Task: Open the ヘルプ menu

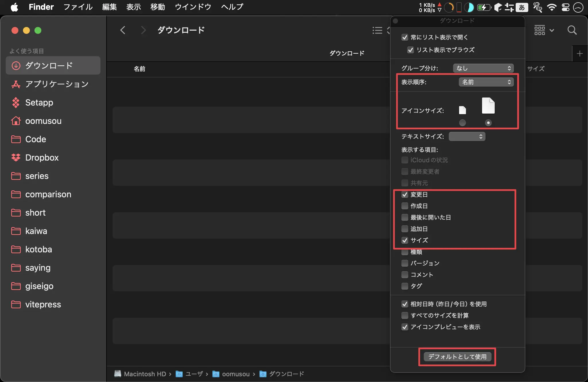Action: [x=232, y=7]
